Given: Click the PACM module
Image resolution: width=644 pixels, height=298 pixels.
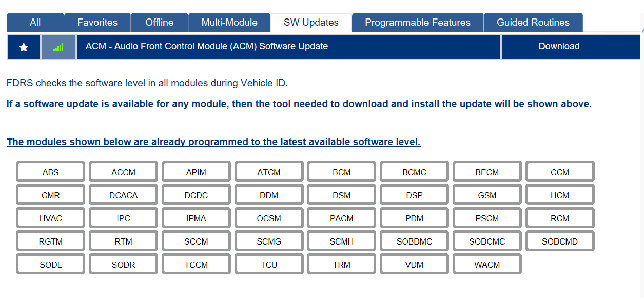Looking at the screenshot, I should pyautogui.click(x=342, y=218).
